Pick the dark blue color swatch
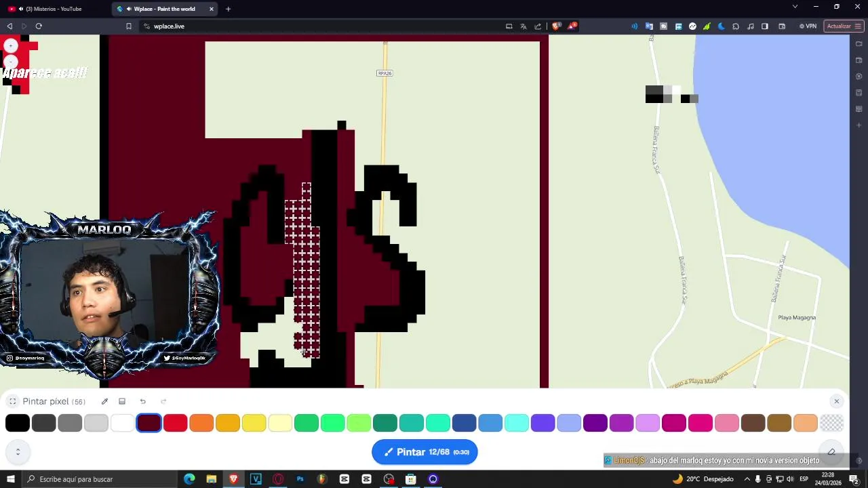 (x=464, y=423)
